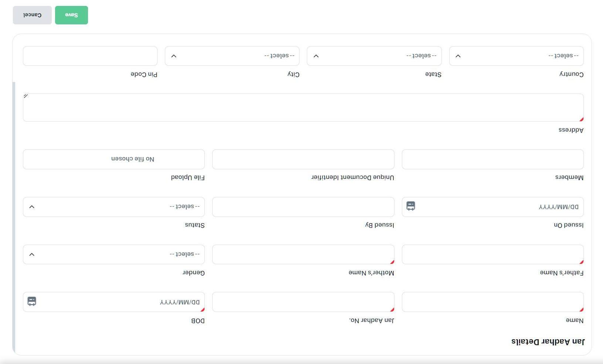Click the Gender label

click(x=193, y=273)
